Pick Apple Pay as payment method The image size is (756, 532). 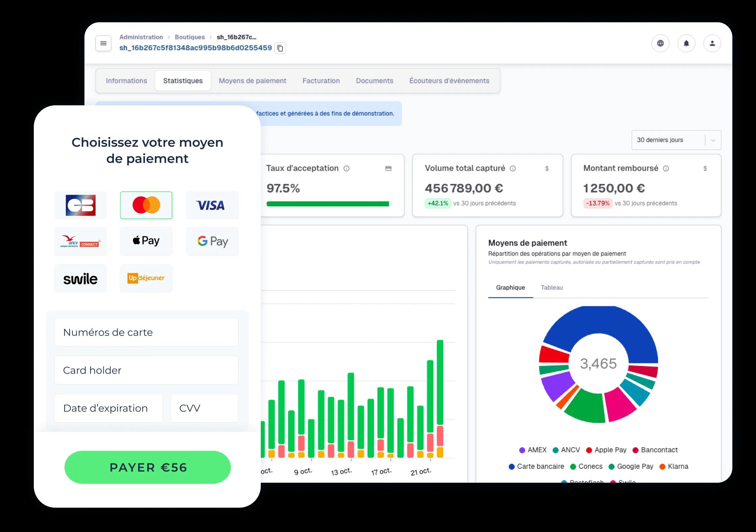(x=146, y=241)
